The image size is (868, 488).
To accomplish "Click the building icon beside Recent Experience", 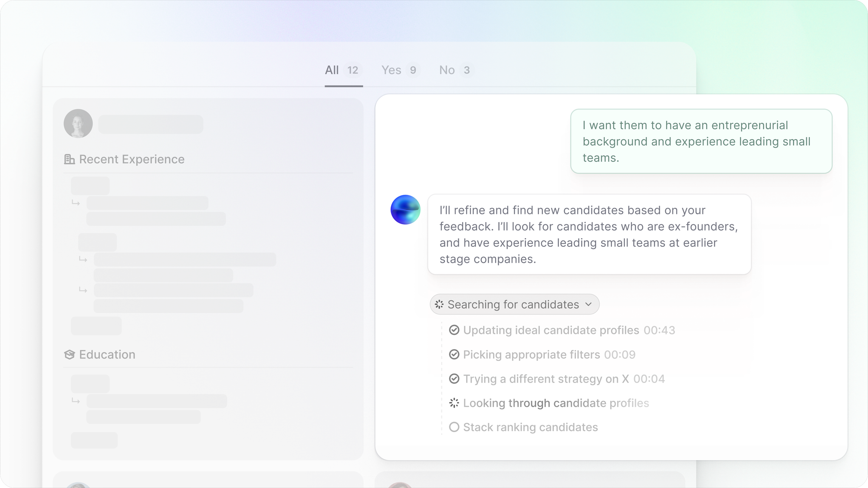I will pyautogui.click(x=69, y=159).
